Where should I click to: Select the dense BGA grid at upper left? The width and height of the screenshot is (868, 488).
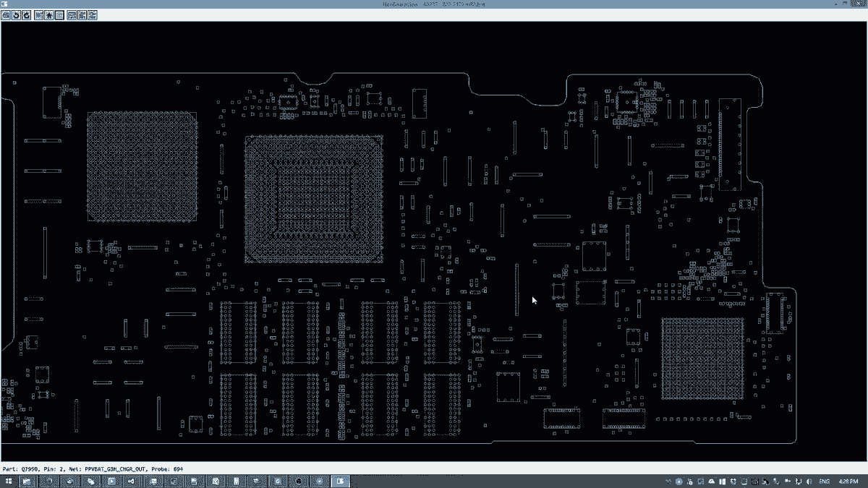(142, 166)
